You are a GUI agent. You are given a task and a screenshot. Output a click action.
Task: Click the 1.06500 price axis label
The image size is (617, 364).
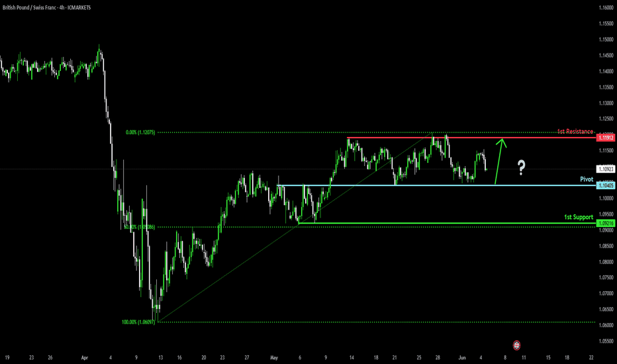click(606, 309)
